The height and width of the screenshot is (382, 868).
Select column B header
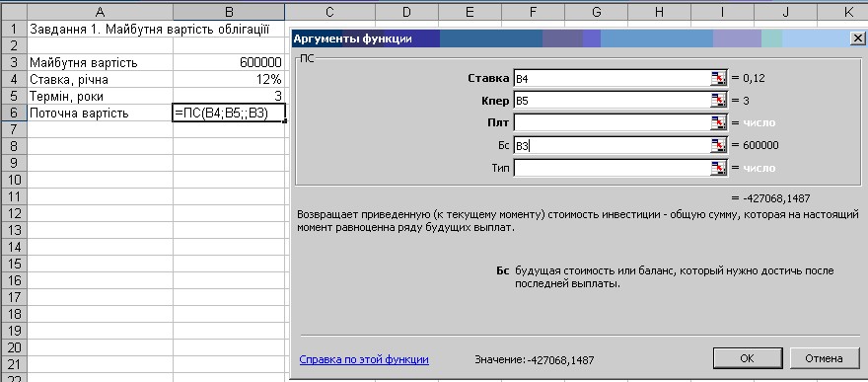tap(229, 12)
